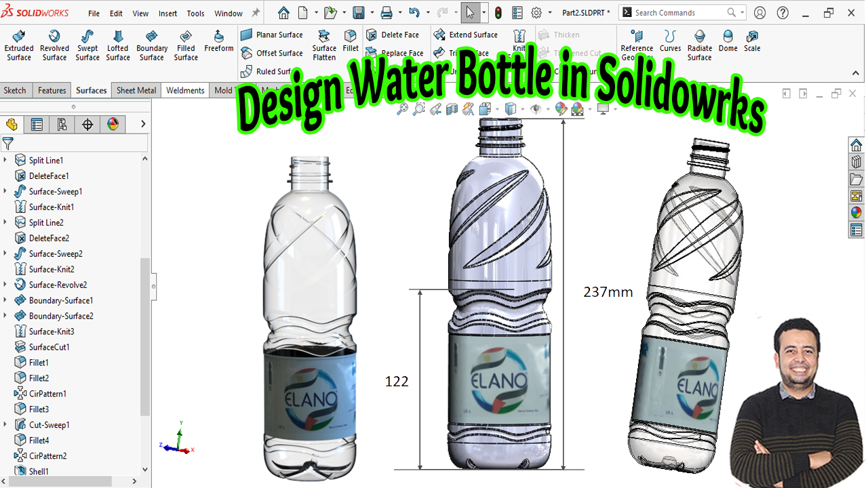Rebuild the model with the traffic light
Viewport: 868px width, 488px height.
pyautogui.click(x=498, y=13)
